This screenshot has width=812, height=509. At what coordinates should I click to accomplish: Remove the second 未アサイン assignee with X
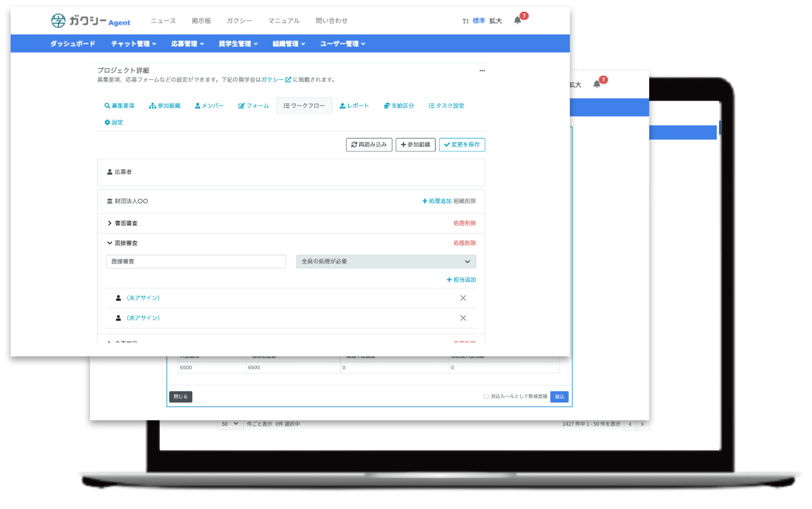[463, 318]
